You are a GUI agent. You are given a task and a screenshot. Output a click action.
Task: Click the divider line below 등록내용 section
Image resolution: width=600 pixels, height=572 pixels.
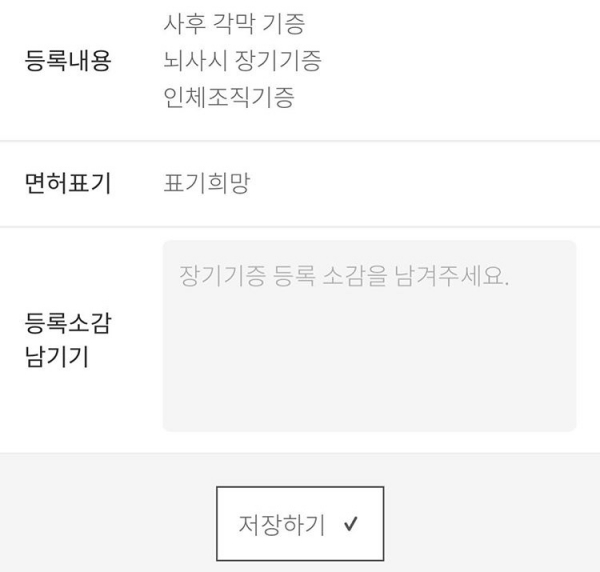pos(300,141)
